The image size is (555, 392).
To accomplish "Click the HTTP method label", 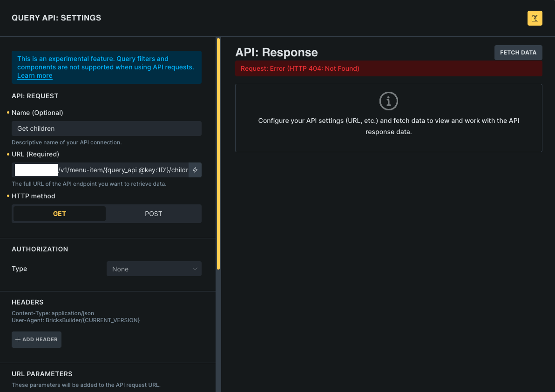I will tap(33, 196).
